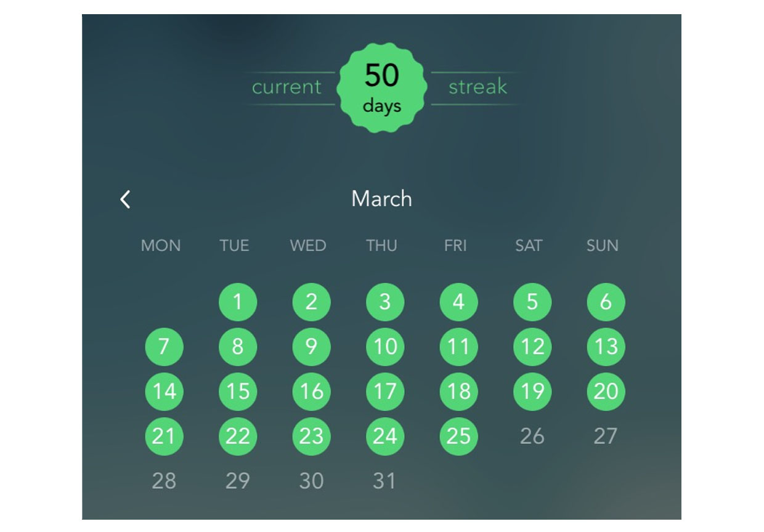Choose March 13 in the calendar

click(x=606, y=347)
